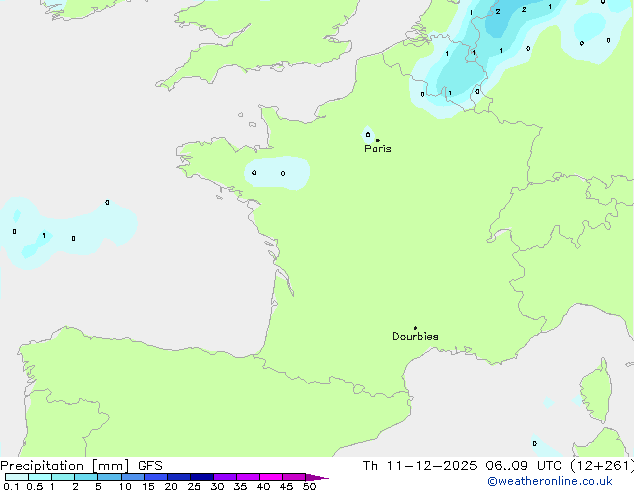
Task: Click the legend value 25 label
Action: [194, 486]
